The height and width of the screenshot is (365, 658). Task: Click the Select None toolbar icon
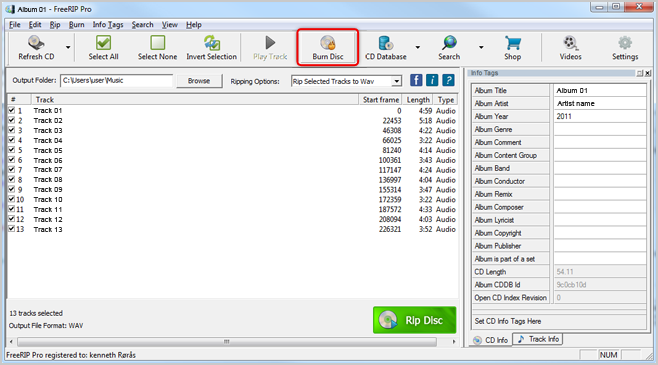click(157, 43)
